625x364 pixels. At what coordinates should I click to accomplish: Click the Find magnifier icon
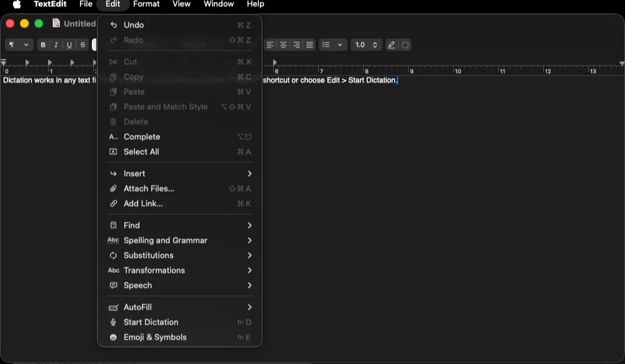point(113,225)
